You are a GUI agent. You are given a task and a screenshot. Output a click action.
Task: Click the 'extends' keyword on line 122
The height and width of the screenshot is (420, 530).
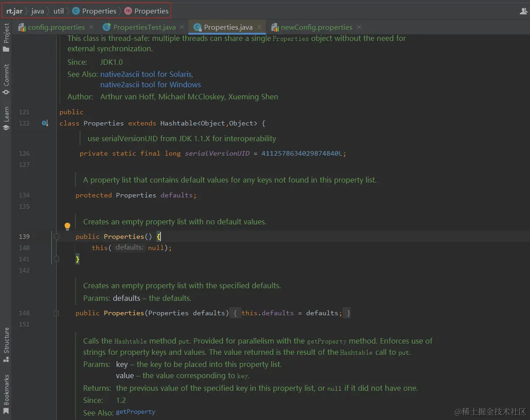point(142,123)
